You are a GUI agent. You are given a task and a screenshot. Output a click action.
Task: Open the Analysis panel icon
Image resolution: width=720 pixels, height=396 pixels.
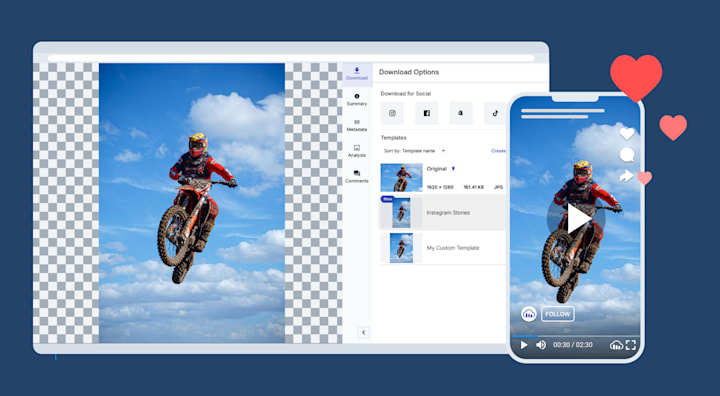click(x=357, y=151)
